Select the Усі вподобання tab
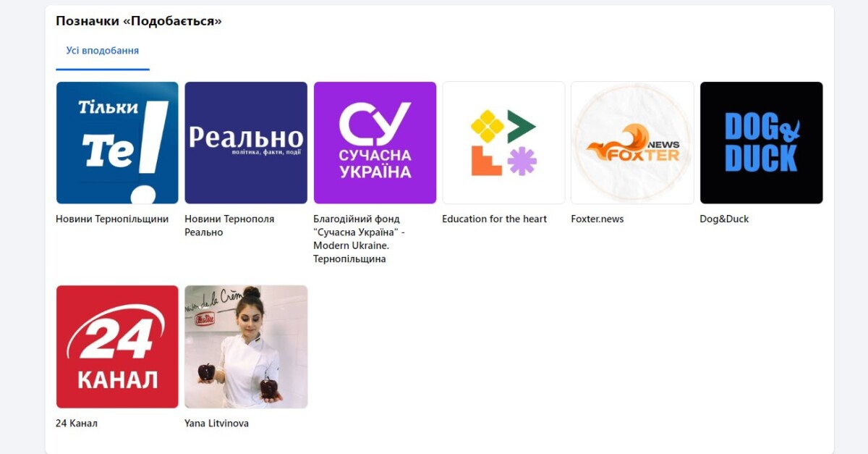The image size is (868, 454). coord(103,51)
